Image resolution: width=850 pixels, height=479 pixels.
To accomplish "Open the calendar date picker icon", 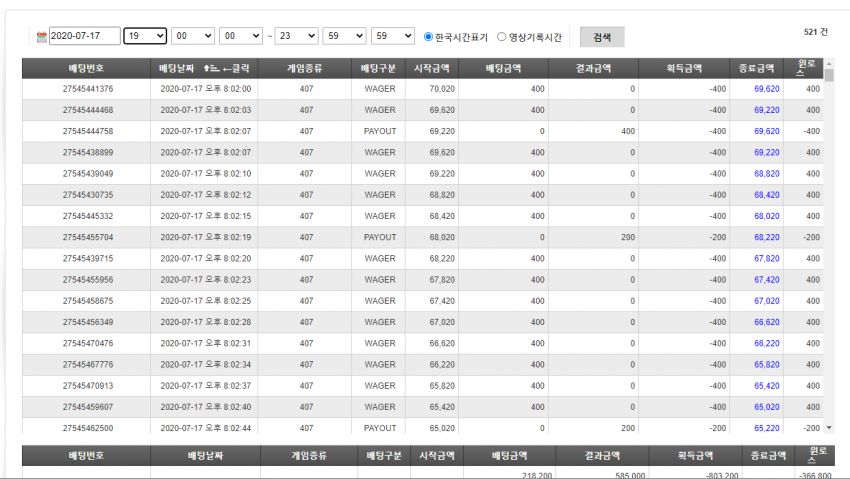I will pyautogui.click(x=42, y=37).
